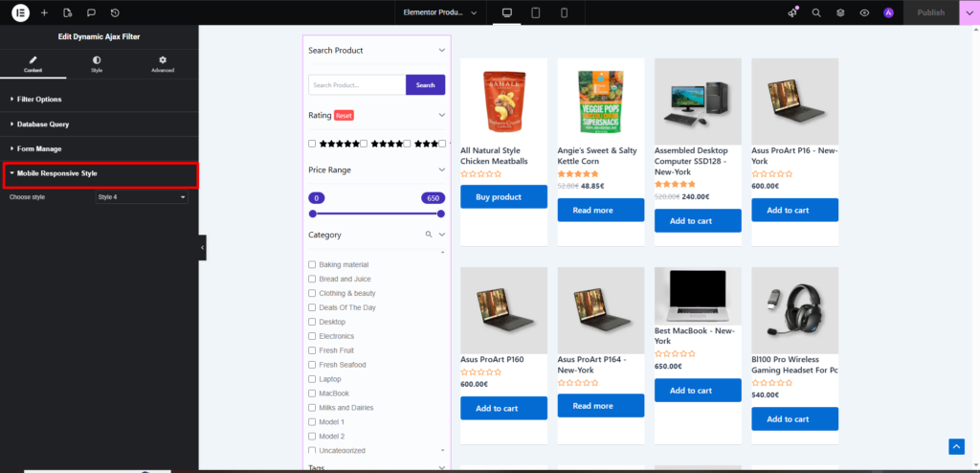This screenshot has height=473, width=980.
Task: Check the Baking material category
Action: click(x=312, y=264)
